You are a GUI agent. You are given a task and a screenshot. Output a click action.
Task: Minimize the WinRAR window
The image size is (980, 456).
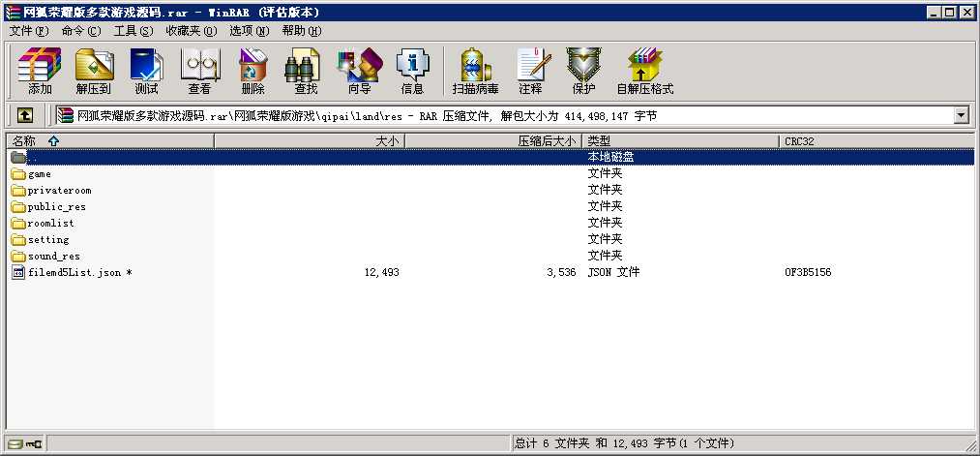click(935, 13)
